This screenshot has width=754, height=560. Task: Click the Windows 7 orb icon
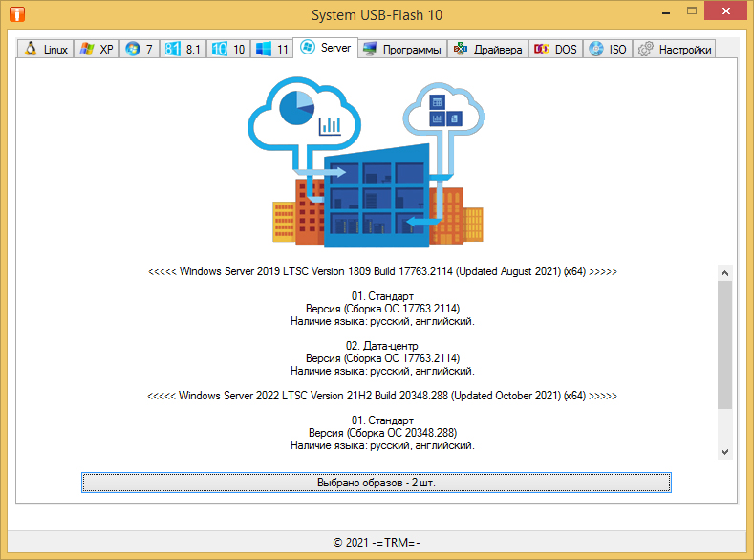click(132, 49)
